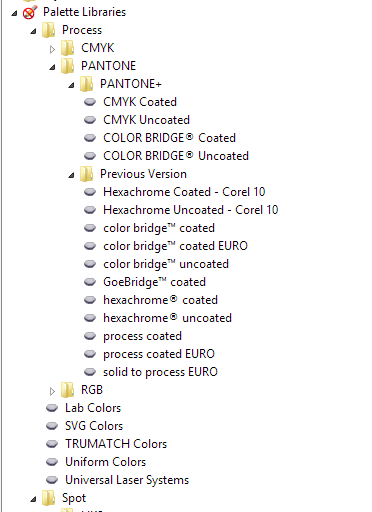Viewport: 372px width, 512px height.
Task: Open the lowercase color bridge™ uncoated palette
Action: (x=166, y=264)
